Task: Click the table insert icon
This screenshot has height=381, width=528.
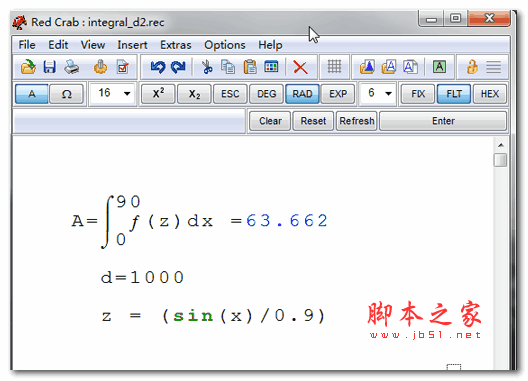Action: (271, 67)
